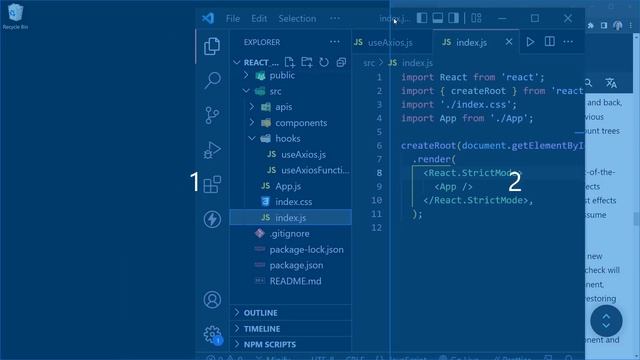Toggle the bottom panel

tap(438, 18)
